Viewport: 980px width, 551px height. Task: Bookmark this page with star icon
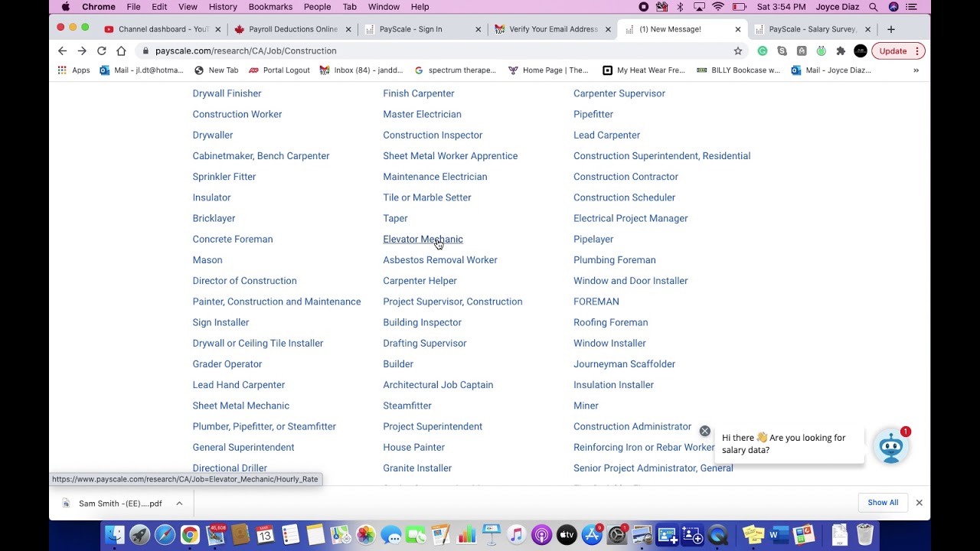(x=738, y=51)
